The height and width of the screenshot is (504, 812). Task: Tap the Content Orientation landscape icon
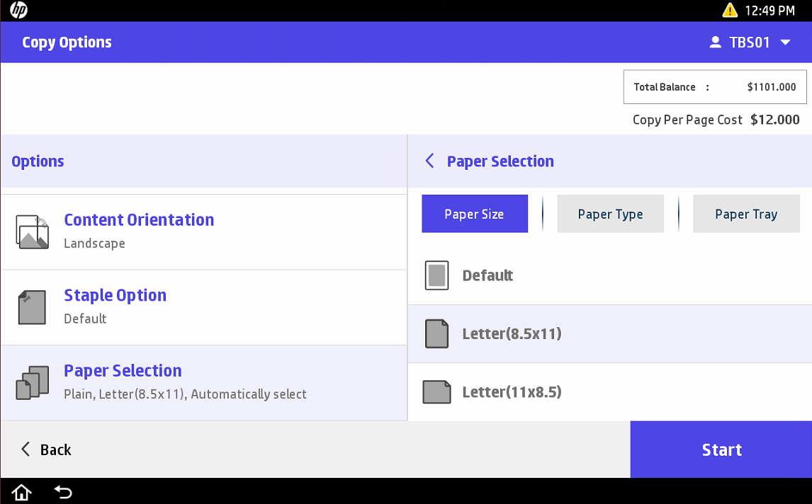(x=32, y=232)
